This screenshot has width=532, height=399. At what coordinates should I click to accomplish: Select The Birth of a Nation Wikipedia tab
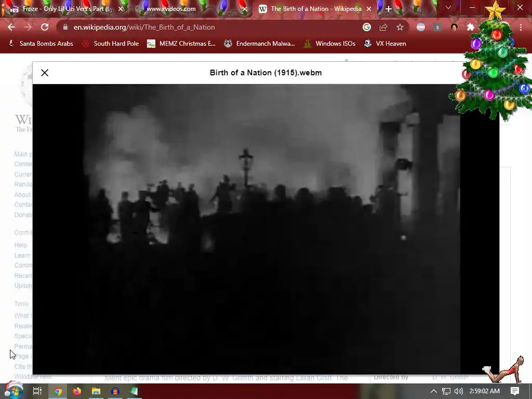(x=315, y=9)
